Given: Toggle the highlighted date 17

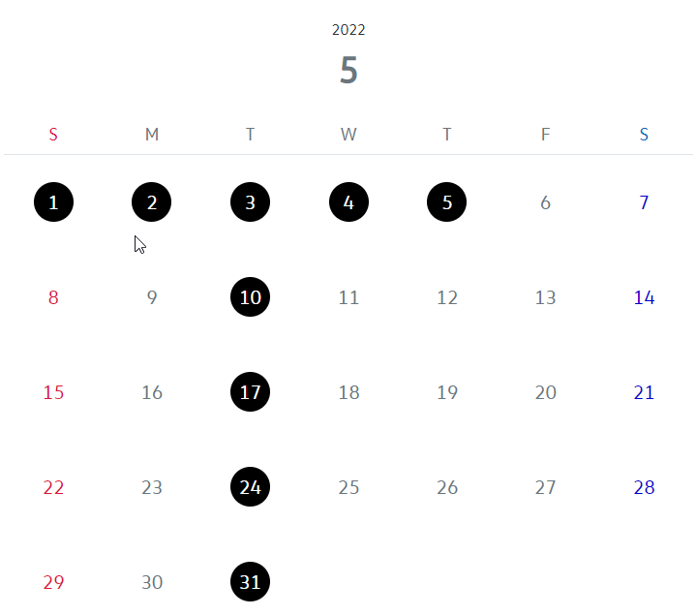Looking at the screenshot, I should pyautogui.click(x=251, y=392).
